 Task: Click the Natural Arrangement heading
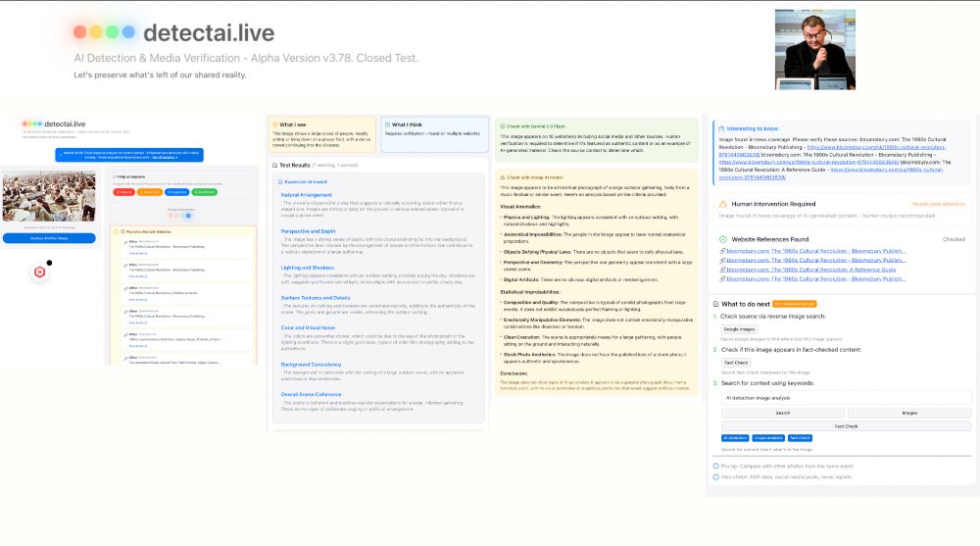point(306,195)
